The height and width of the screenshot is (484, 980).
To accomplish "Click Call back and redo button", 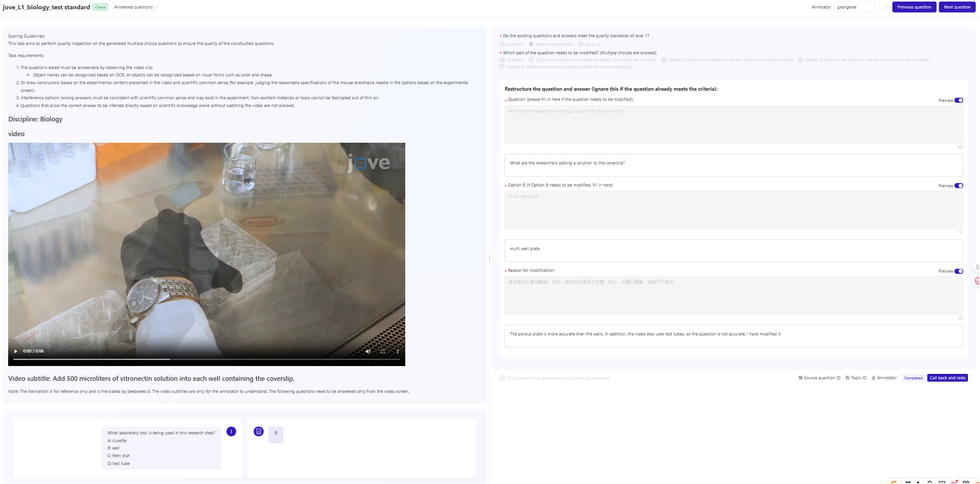I will 947,378.
